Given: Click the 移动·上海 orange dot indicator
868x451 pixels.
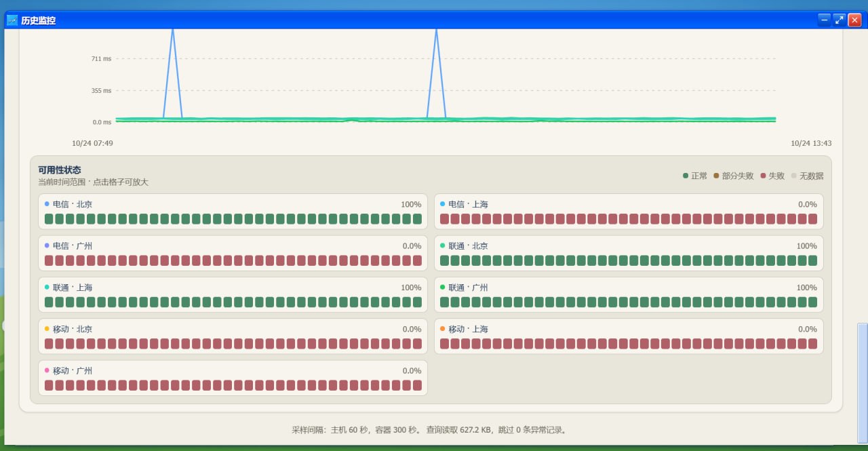Looking at the screenshot, I should point(442,328).
